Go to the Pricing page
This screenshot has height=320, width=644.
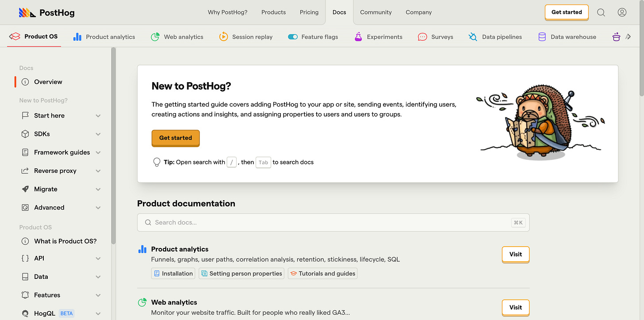coord(309,12)
